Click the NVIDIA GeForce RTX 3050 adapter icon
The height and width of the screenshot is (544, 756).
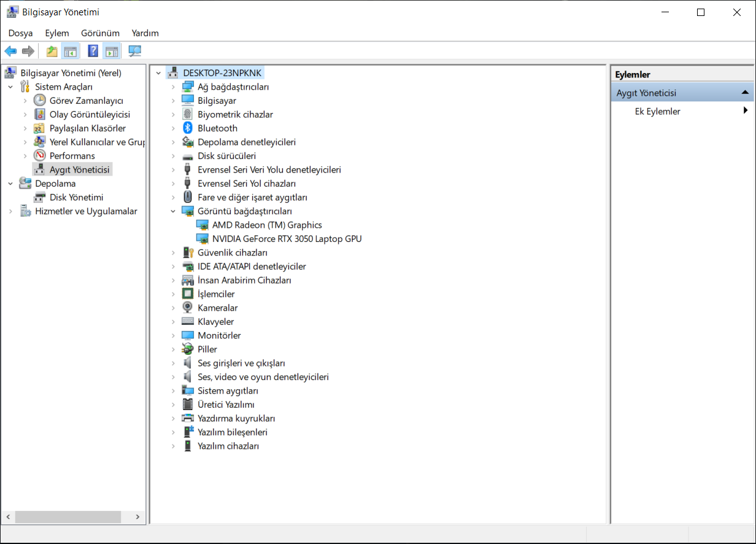point(202,238)
